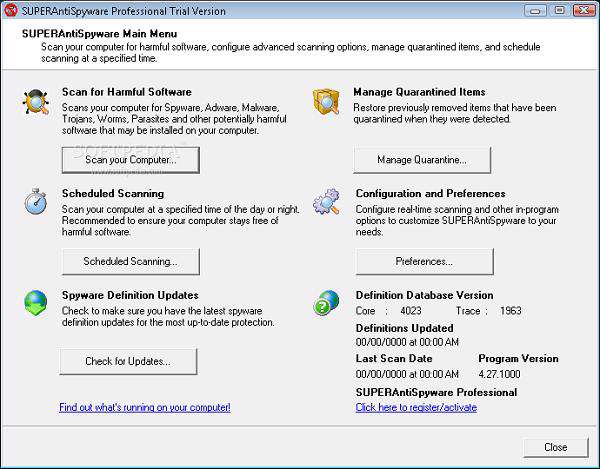Screen dimensions: 600x469
Task: Click the 'Definition Database Version' heading
Action: [424, 295]
